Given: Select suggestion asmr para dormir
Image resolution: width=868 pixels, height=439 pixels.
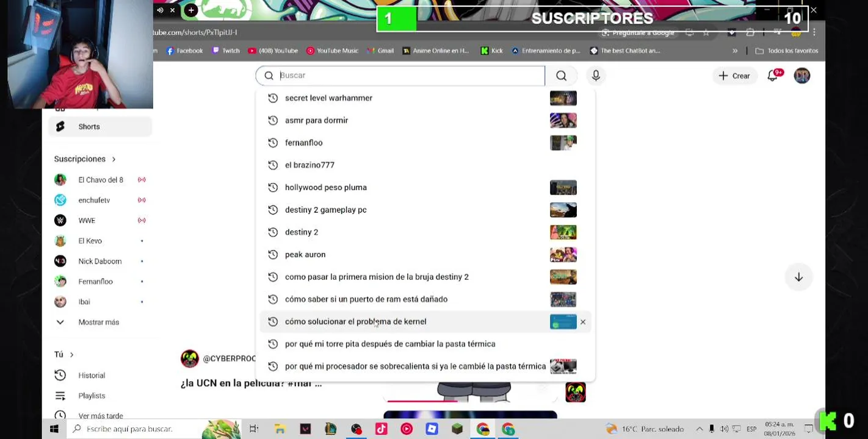Looking at the screenshot, I should click(x=425, y=120).
